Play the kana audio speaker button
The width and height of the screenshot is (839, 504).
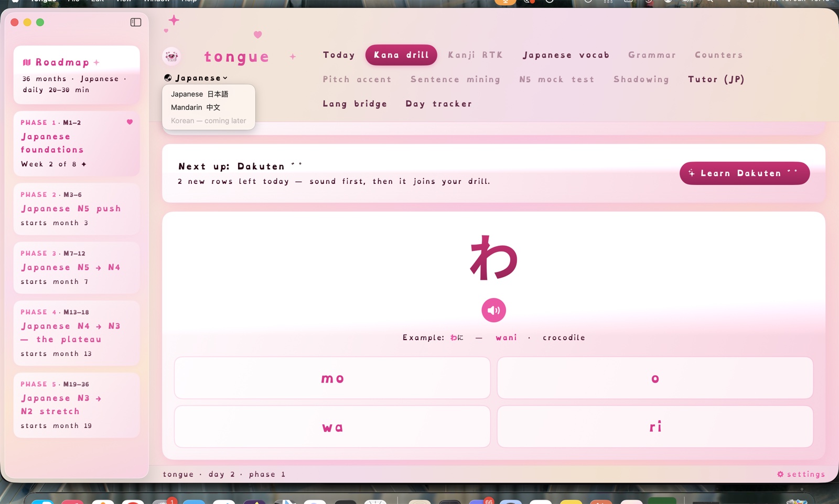[x=493, y=310]
